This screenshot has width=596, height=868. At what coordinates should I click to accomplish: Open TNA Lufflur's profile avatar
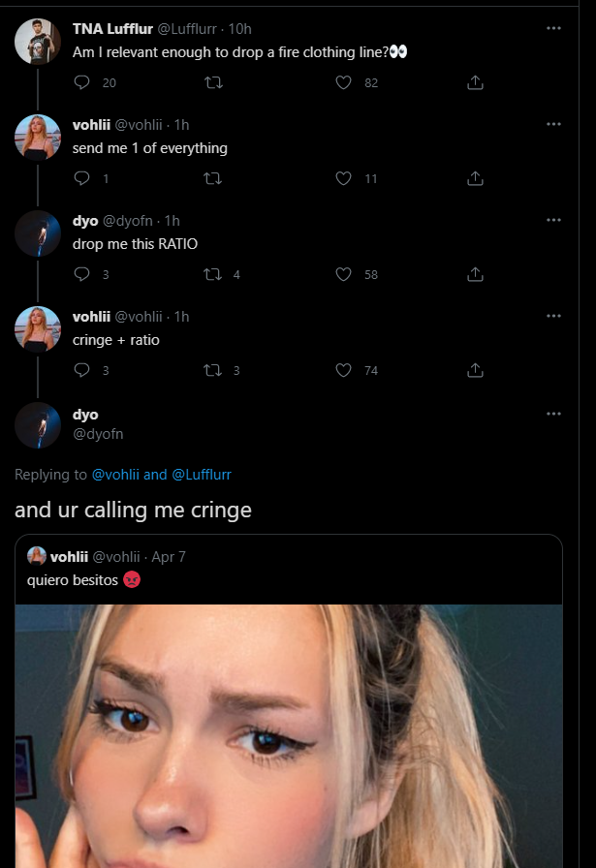pyautogui.click(x=38, y=42)
